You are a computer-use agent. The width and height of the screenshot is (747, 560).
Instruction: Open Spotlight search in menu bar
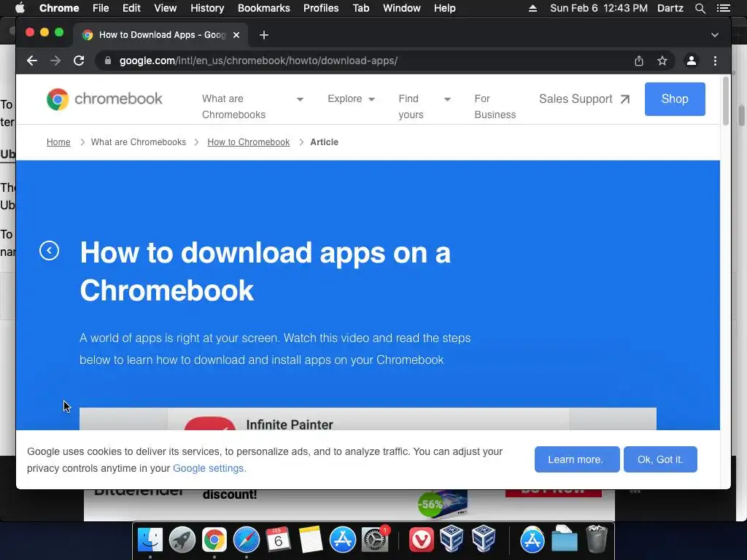[700, 8]
